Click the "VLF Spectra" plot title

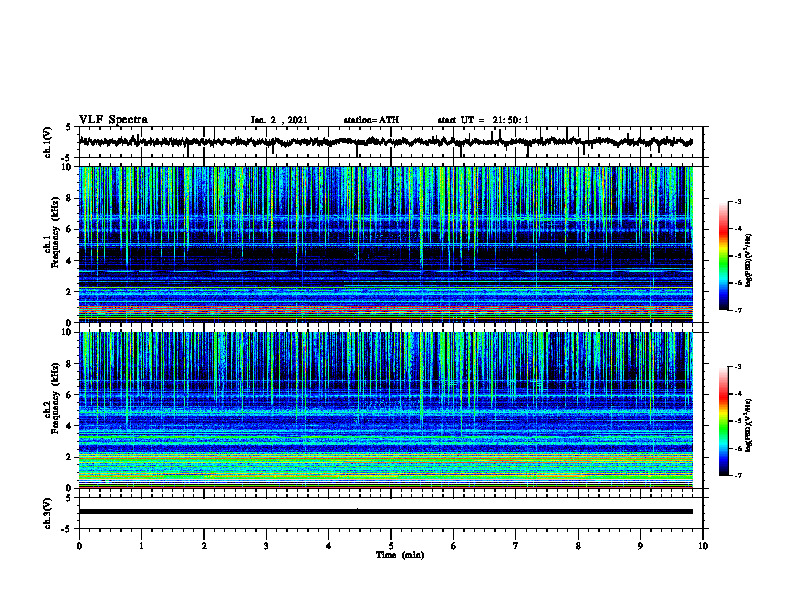(x=113, y=120)
